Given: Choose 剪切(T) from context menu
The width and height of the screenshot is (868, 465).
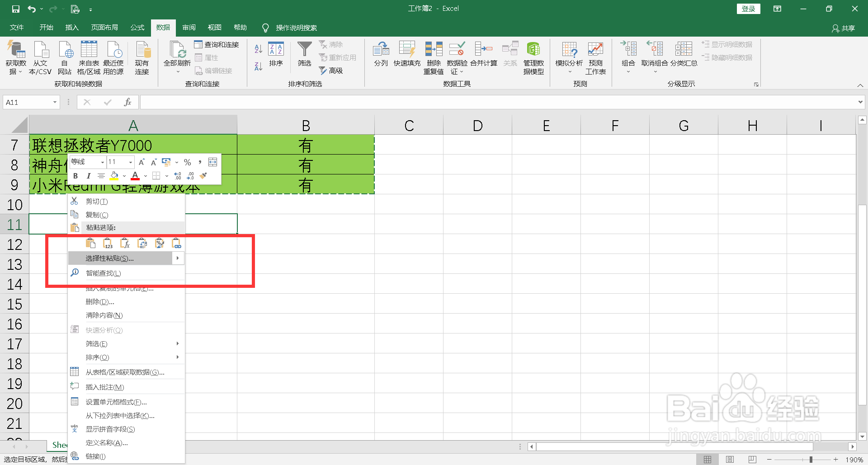Looking at the screenshot, I should click(x=127, y=201).
